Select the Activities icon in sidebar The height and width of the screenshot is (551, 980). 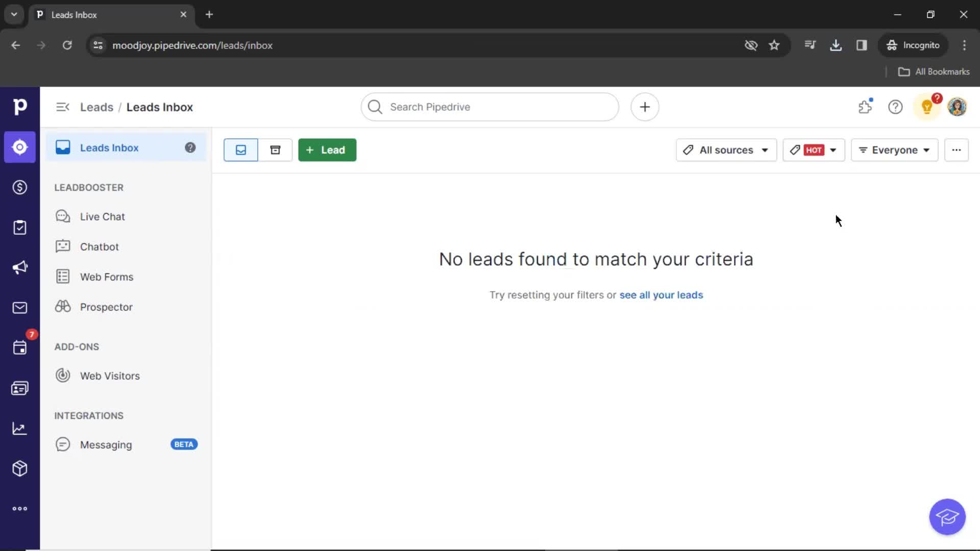[x=19, y=347]
